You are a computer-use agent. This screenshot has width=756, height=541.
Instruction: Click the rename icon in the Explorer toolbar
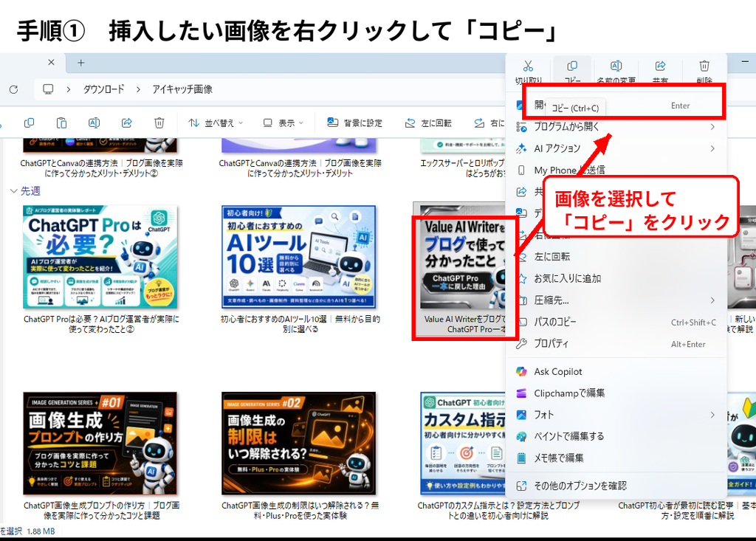pos(94,123)
